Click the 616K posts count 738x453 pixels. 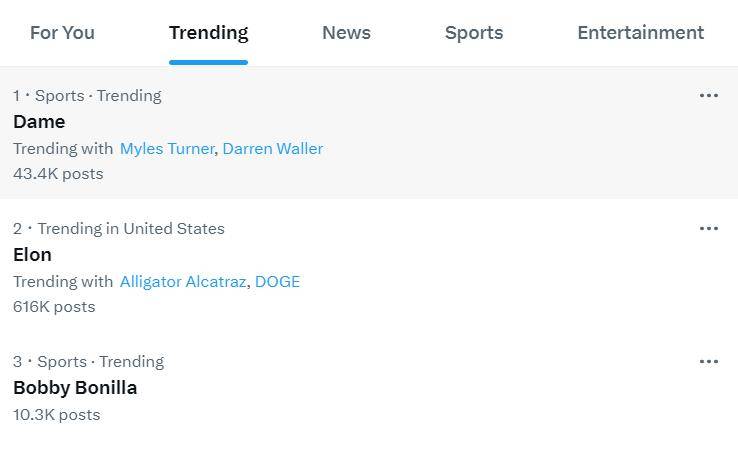[54, 307]
